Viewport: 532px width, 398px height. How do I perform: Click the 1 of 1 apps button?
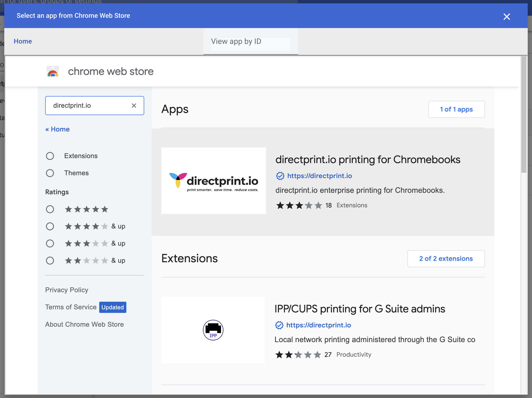tap(456, 109)
